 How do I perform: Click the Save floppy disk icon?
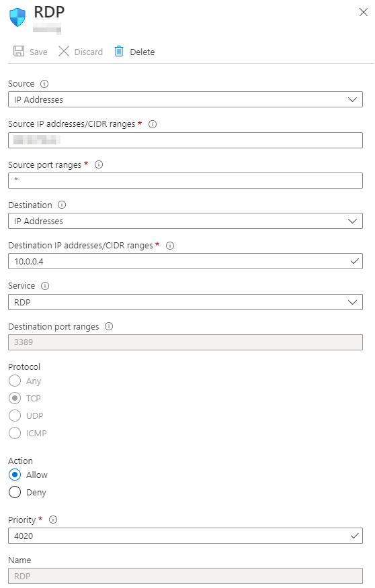coord(19,51)
